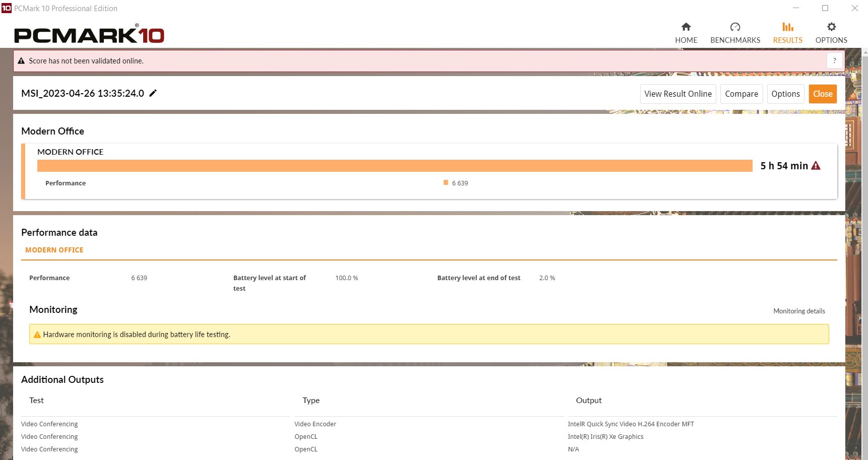Click the Type column header
The image size is (868, 460).
(311, 400)
